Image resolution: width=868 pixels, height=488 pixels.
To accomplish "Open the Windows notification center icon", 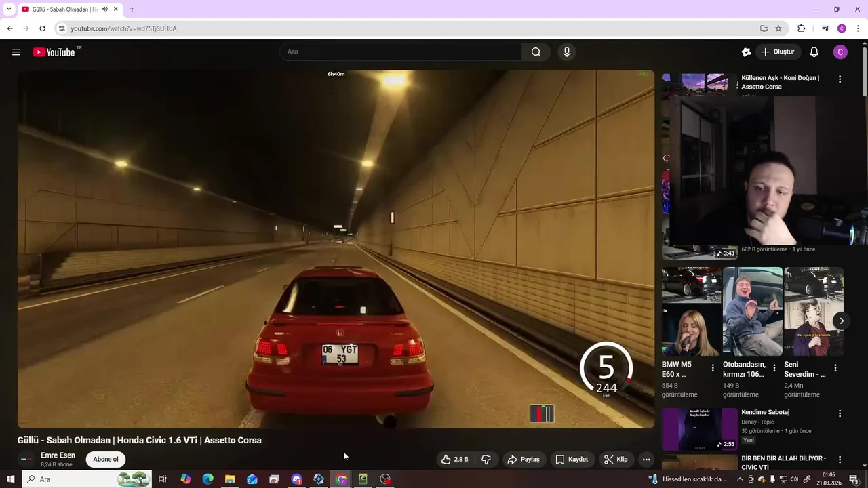I will (x=854, y=479).
